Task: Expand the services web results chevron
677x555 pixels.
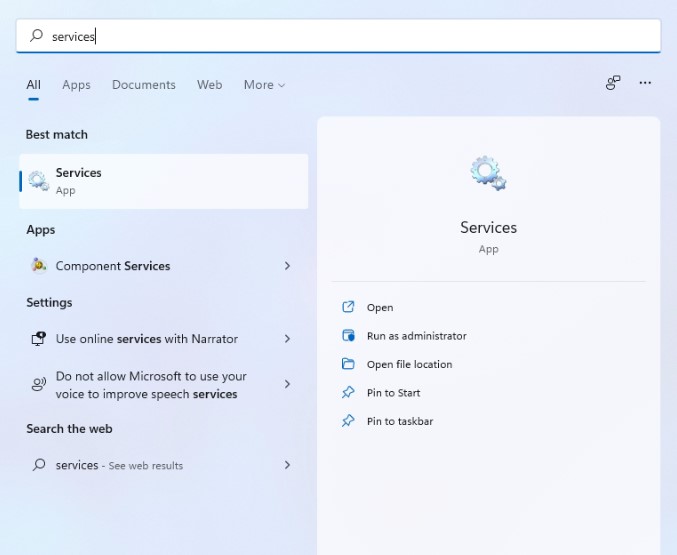Action: pyautogui.click(x=287, y=465)
